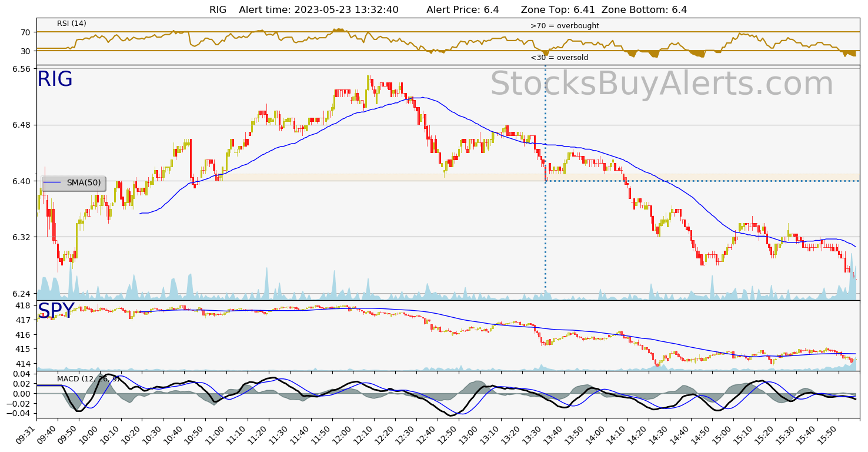Screen dimensions: 868x452
Task: Click the MACD -0.04 axis label
Action: 19,414
